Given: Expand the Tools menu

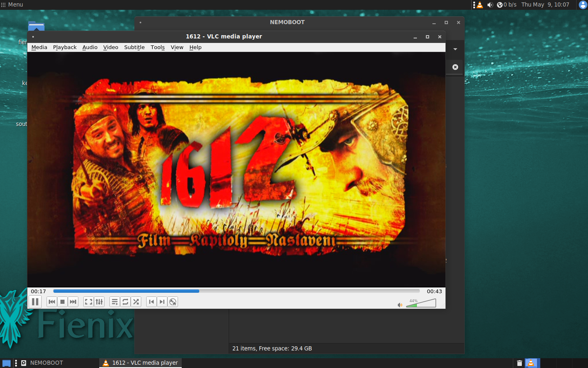Looking at the screenshot, I should 158,47.
